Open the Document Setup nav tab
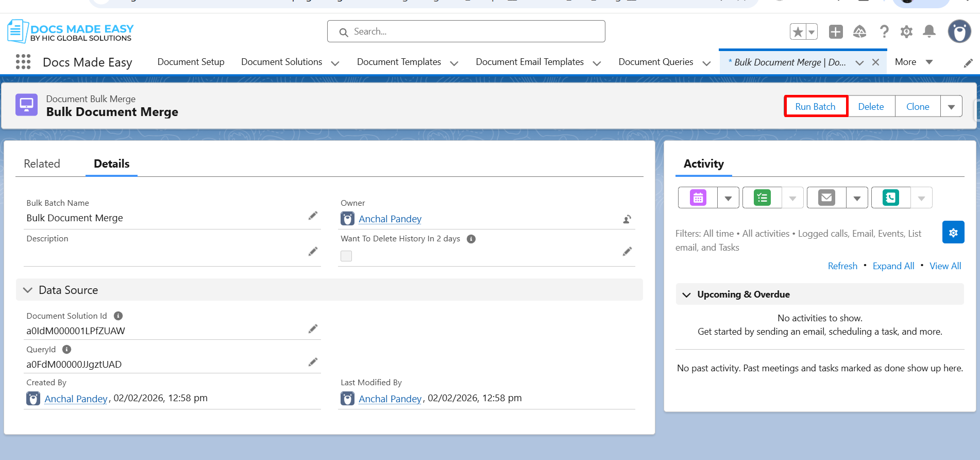 (x=191, y=62)
